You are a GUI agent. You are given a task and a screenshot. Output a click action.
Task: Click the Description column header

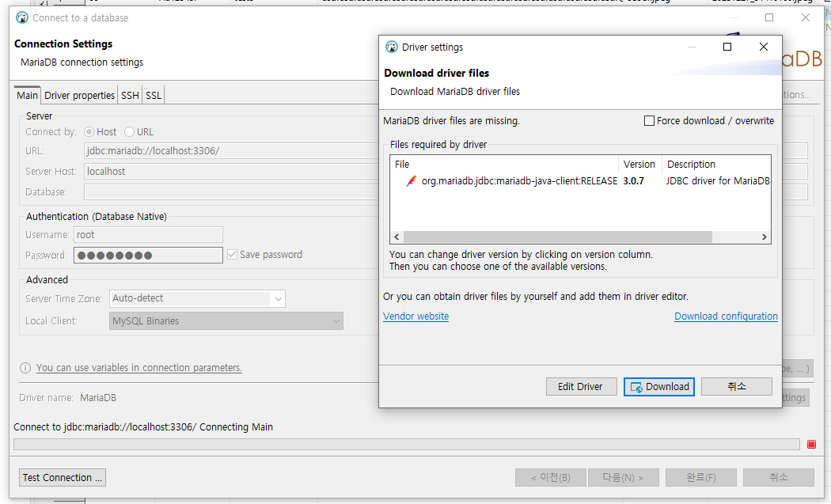[x=716, y=165]
